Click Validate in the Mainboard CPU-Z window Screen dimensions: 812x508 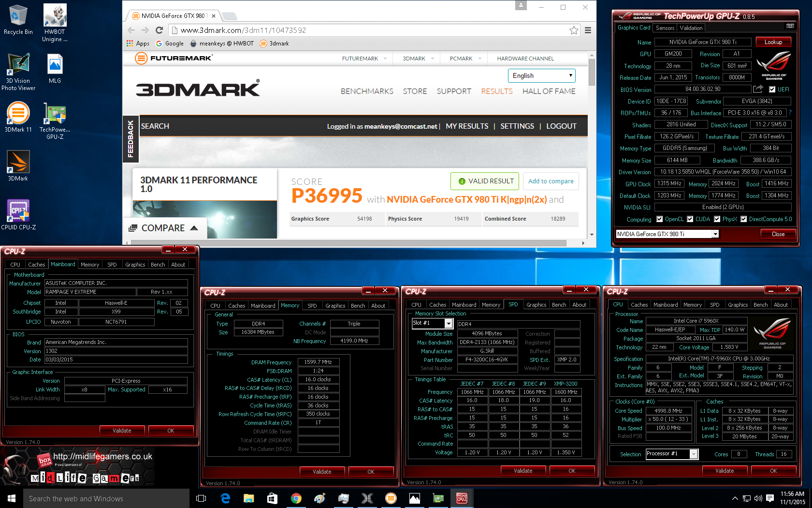click(122, 431)
